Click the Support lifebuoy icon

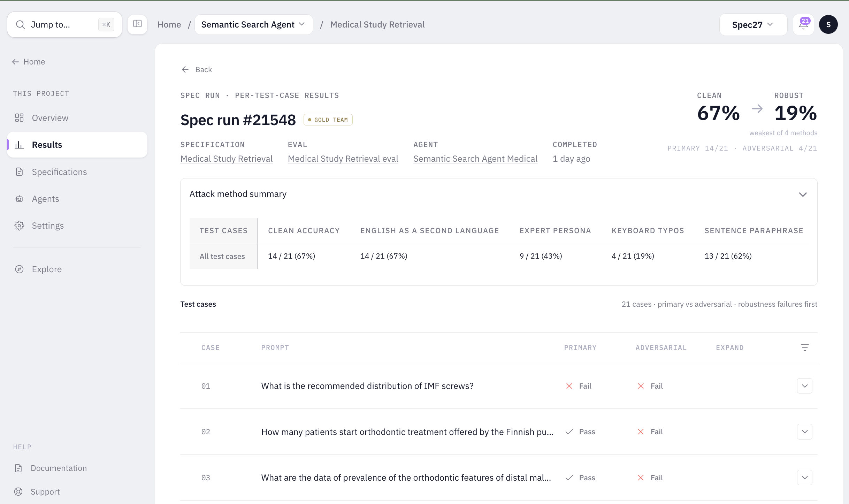pyautogui.click(x=18, y=491)
